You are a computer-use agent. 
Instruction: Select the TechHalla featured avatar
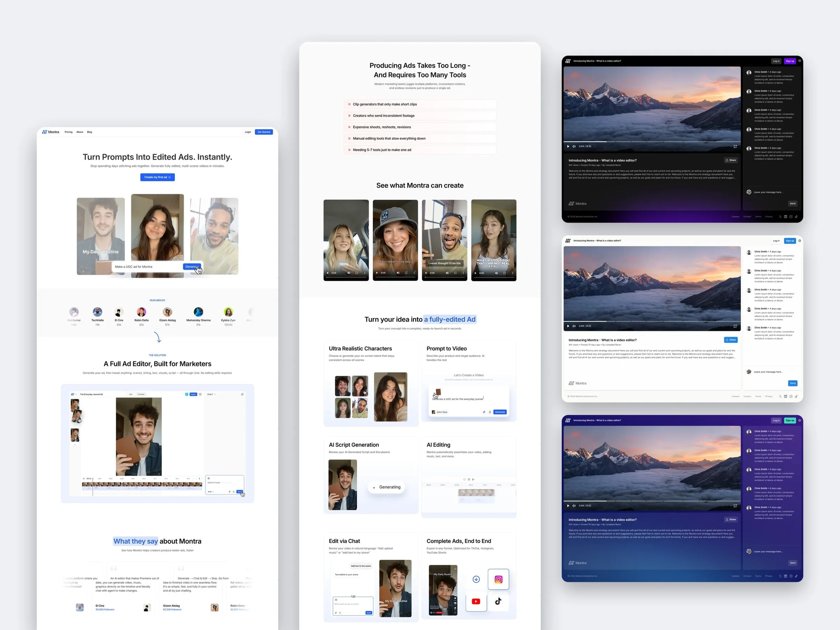tap(98, 312)
